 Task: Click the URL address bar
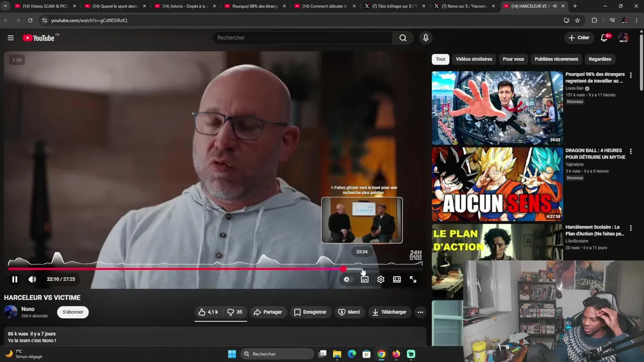tap(302, 20)
